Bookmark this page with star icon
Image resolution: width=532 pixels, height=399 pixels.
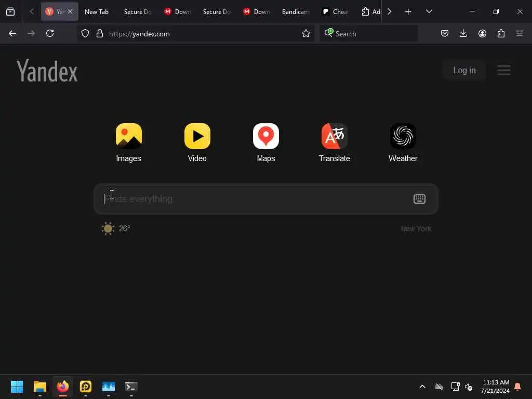coord(305,33)
